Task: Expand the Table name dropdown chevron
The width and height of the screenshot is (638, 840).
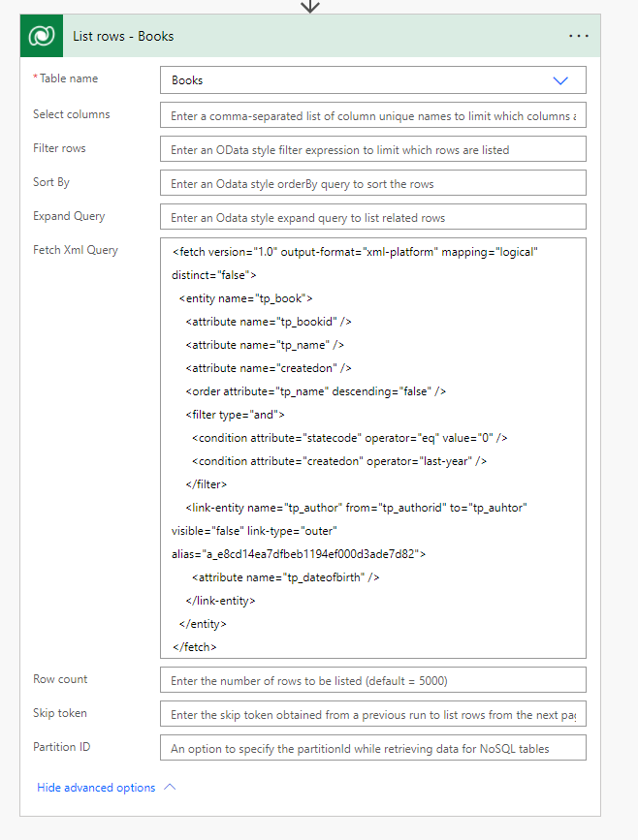Action: pyautogui.click(x=559, y=80)
